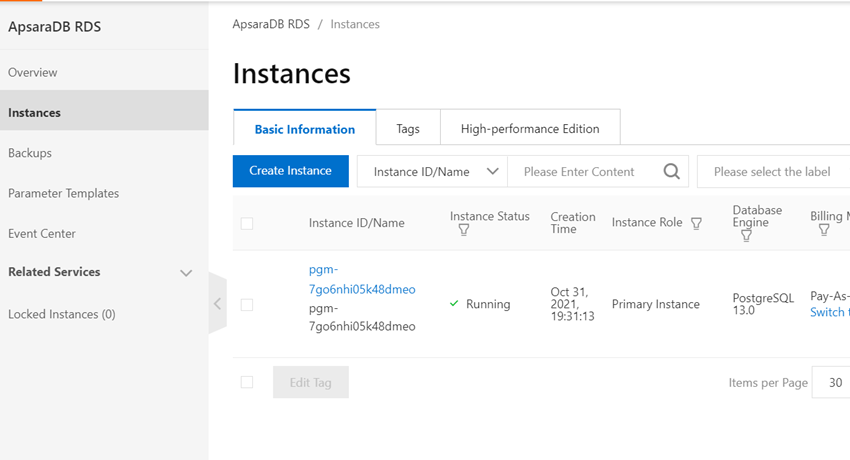
Task: Click the PostgreSQL 13.0 engine cell
Action: pyautogui.click(x=763, y=304)
